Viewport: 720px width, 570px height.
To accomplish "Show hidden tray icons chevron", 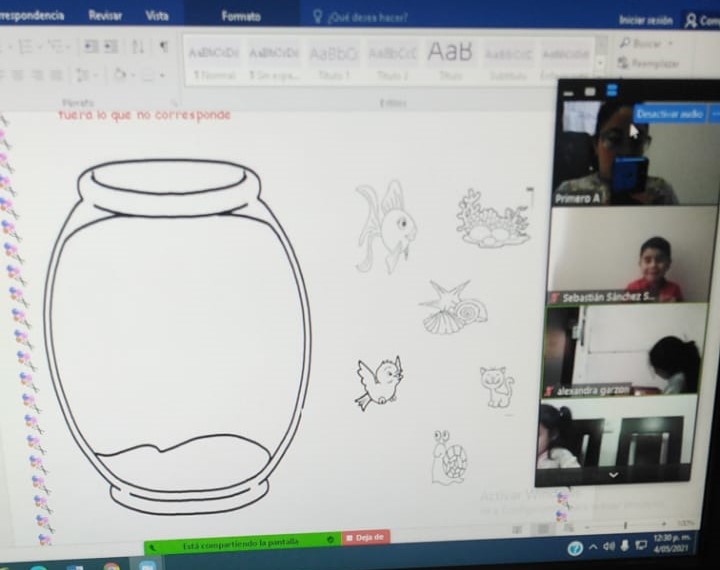I will (x=593, y=547).
